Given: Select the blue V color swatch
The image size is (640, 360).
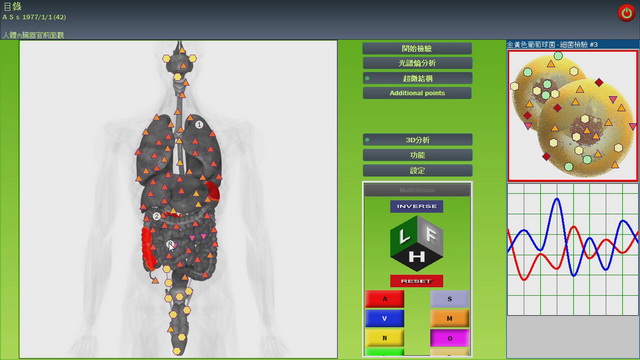Looking at the screenshot, I should point(384,318).
